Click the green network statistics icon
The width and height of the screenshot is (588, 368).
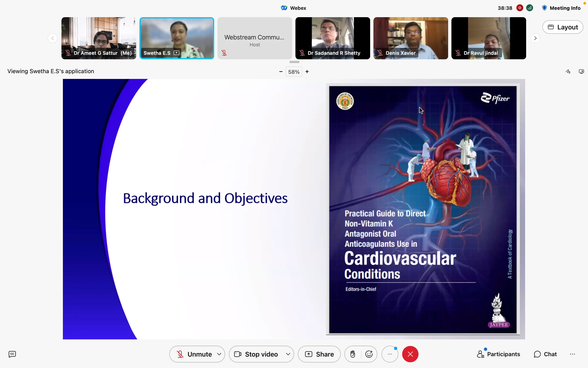click(x=530, y=8)
